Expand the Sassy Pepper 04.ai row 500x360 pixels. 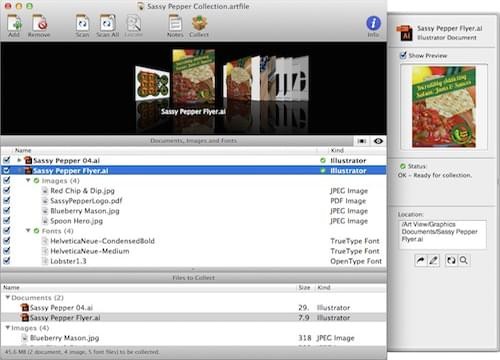coord(19,160)
